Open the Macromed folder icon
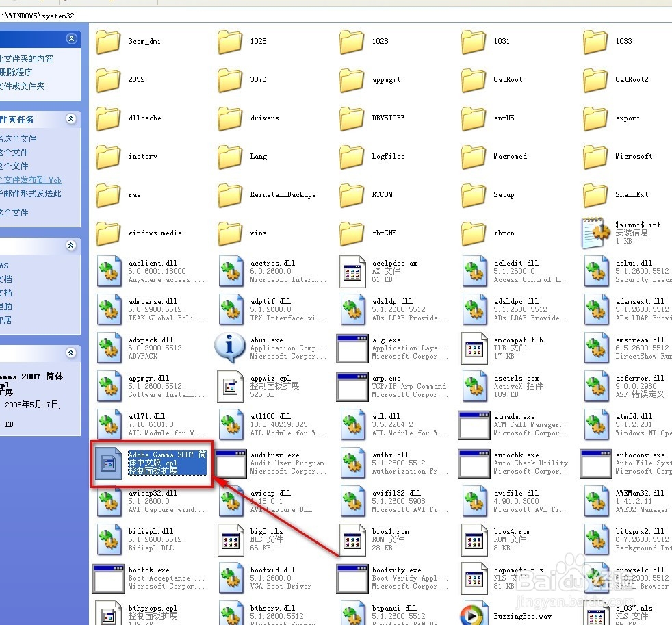The width and height of the screenshot is (672, 625). [474, 157]
